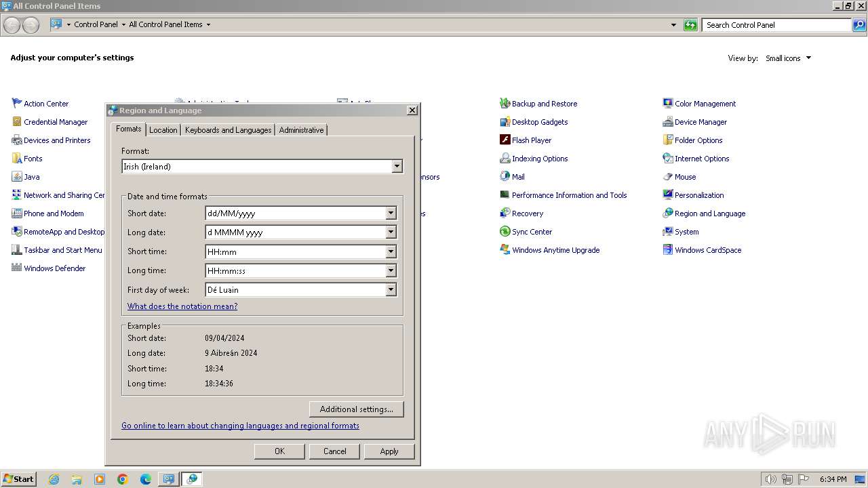The image size is (868, 488).
Task: Open the Recovery icon
Action: coord(505,213)
